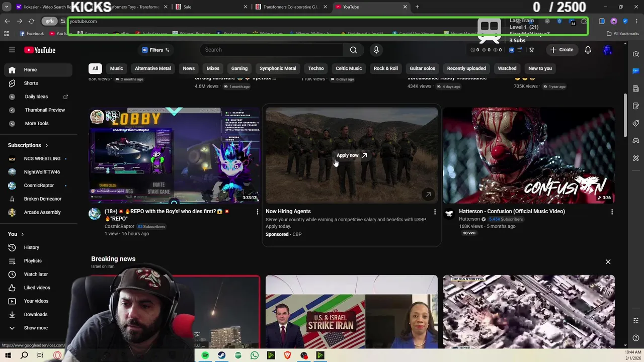The image size is (644, 362).
Task: Open the Filters button
Action: [155, 50]
